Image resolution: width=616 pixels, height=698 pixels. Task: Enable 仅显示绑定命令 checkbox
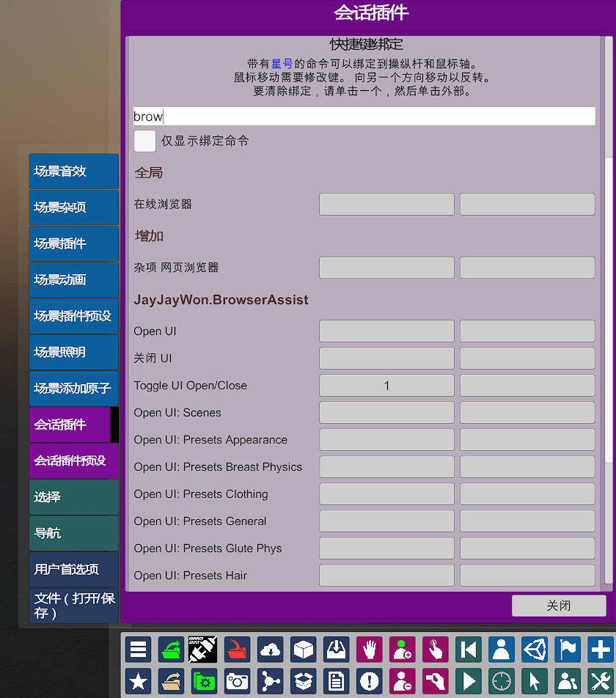144,141
